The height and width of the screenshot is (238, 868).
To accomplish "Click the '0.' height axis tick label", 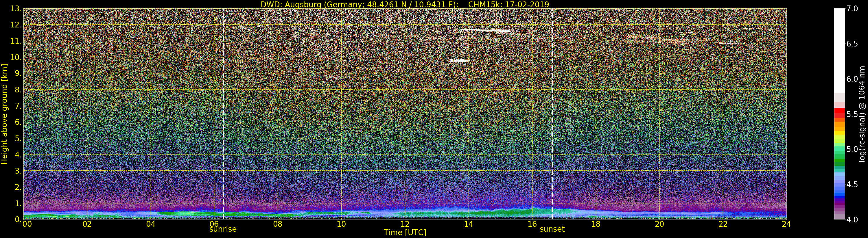I will [18, 219].
